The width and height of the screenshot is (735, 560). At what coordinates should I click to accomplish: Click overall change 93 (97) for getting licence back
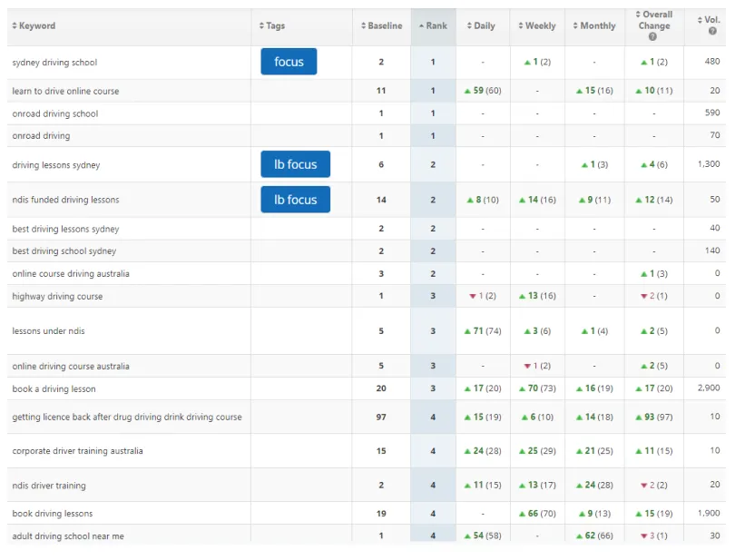pos(654,417)
